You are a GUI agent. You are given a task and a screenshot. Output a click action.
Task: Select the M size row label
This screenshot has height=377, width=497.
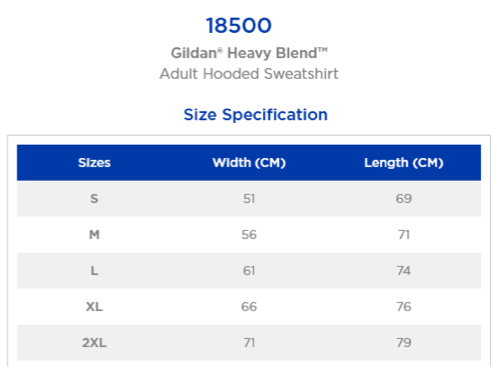[x=94, y=235]
